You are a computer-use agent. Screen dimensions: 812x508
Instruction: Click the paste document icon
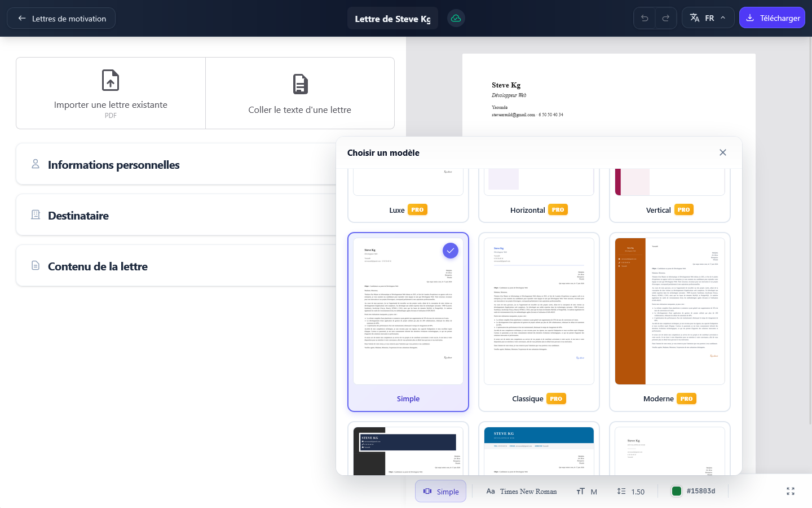pos(300,84)
